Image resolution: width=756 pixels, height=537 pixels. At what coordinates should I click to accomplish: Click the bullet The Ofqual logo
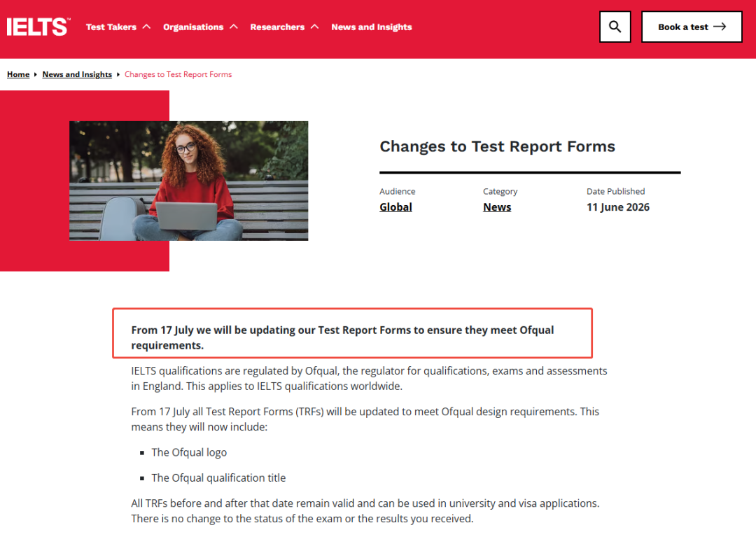click(189, 452)
